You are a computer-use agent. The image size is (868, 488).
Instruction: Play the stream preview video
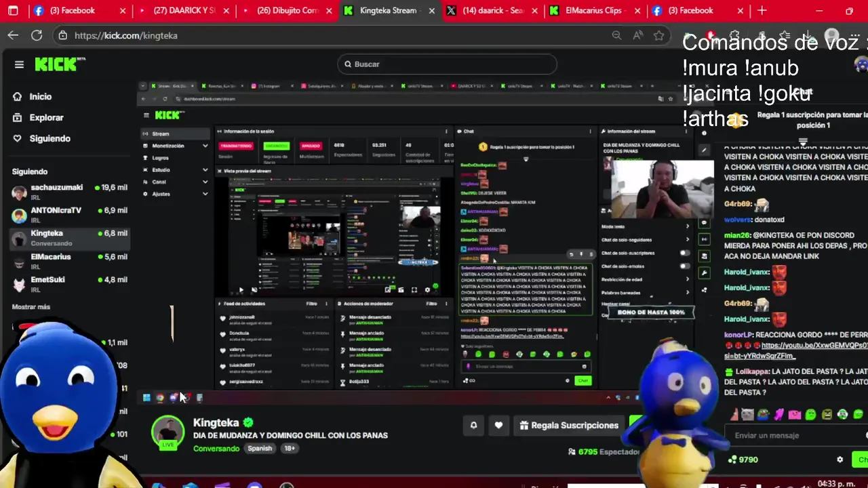point(241,290)
